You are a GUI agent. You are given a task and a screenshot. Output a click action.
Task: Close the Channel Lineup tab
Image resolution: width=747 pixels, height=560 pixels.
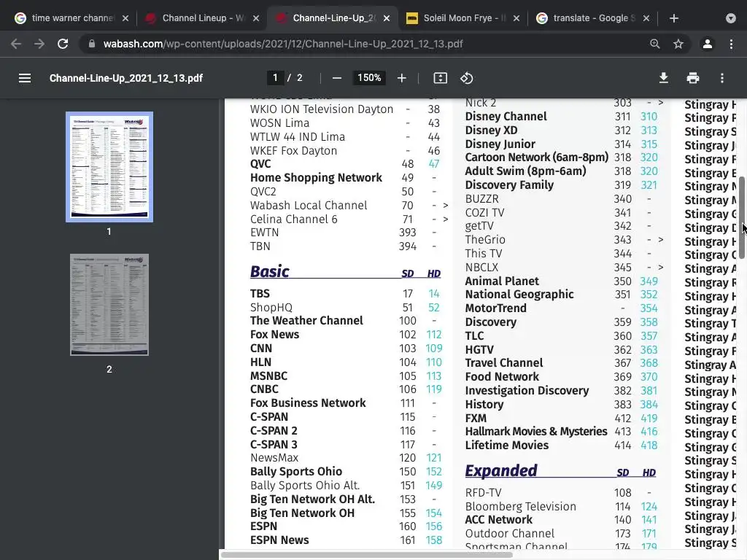click(x=256, y=18)
